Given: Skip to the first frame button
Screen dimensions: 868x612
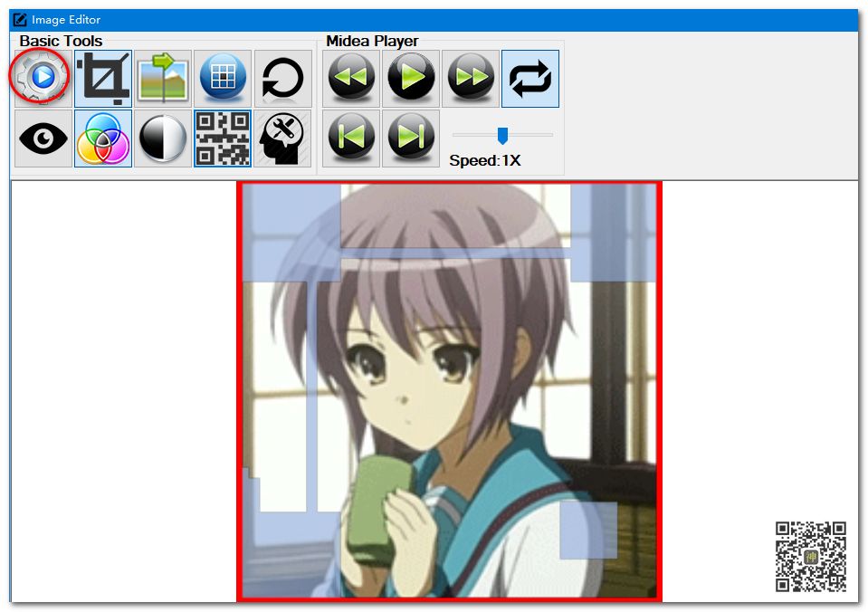Looking at the screenshot, I should [x=351, y=138].
